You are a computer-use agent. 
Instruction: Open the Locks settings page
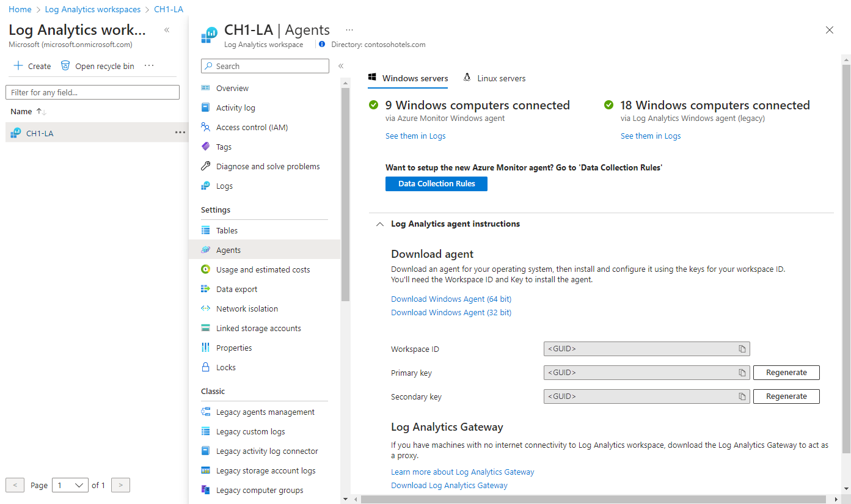pos(225,367)
